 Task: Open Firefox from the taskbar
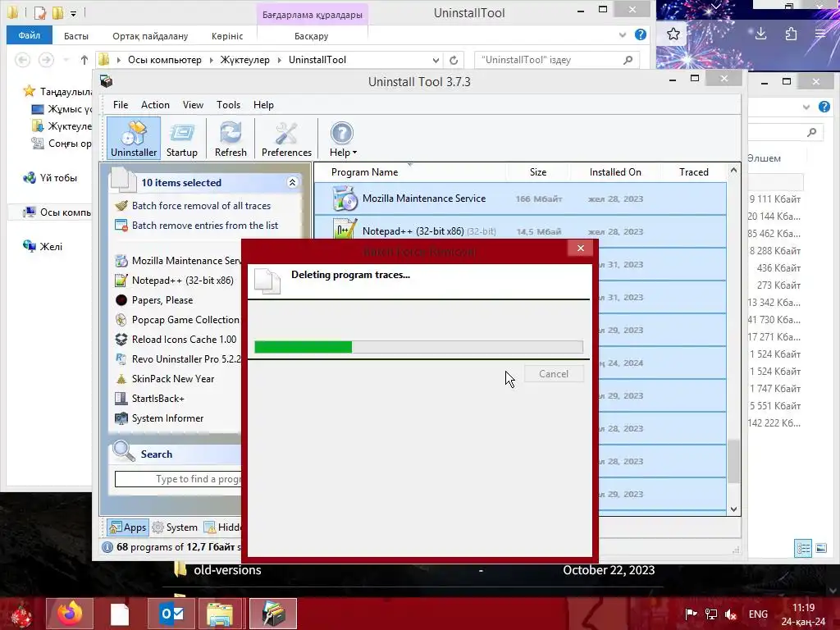click(70, 614)
